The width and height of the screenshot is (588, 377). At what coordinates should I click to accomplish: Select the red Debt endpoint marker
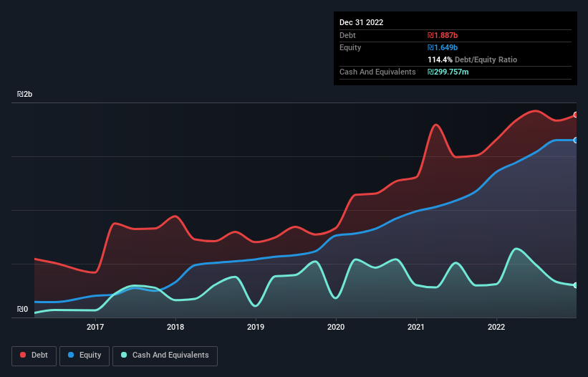point(576,115)
